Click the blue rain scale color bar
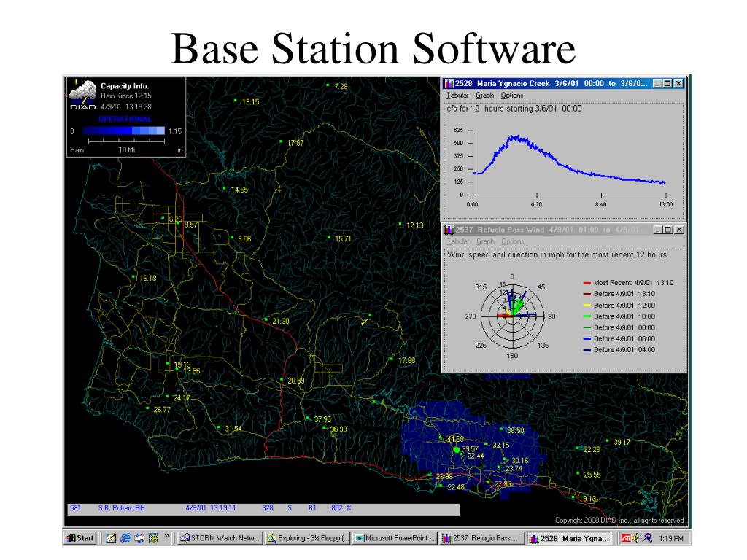Screen dimensions: 747x560 (123, 131)
